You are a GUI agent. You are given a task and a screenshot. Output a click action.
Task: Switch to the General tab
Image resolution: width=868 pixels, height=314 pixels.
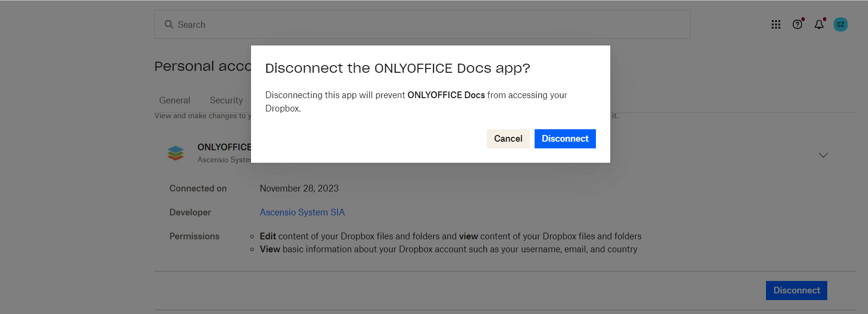(x=174, y=101)
